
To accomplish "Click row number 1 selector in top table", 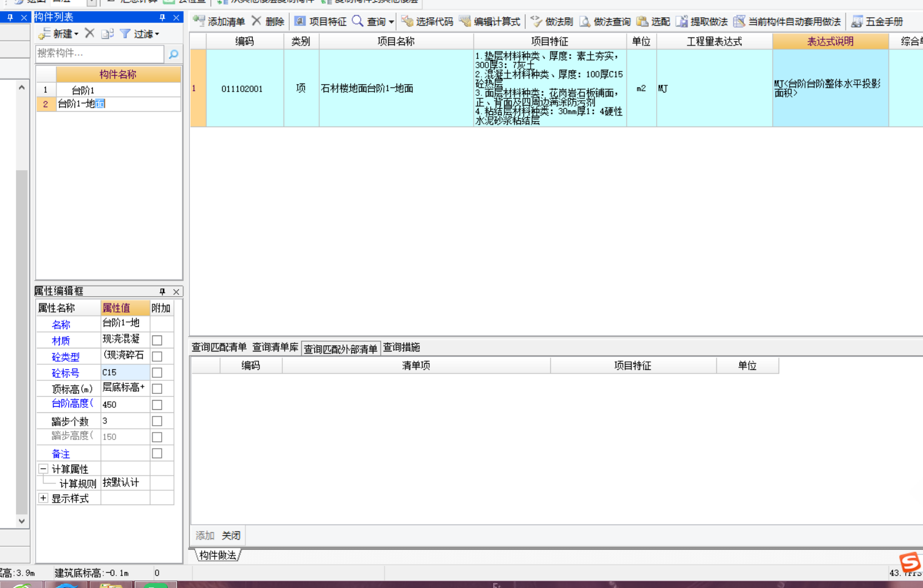I will [198, 88].
